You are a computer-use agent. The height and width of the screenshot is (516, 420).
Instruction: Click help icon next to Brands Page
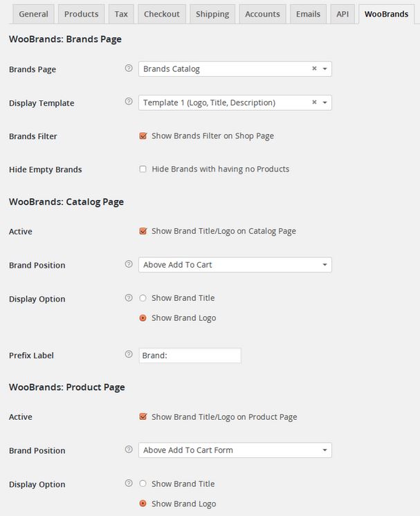pyautogui.click(x=129, y=68)
